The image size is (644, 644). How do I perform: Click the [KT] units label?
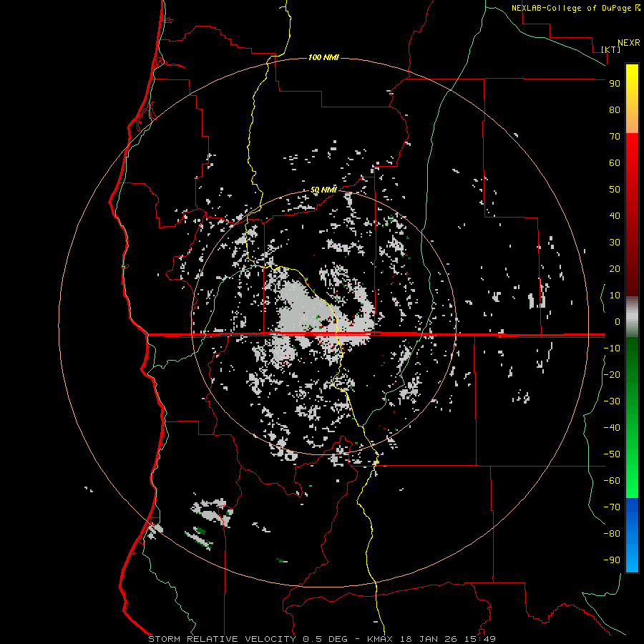point(610,49)
